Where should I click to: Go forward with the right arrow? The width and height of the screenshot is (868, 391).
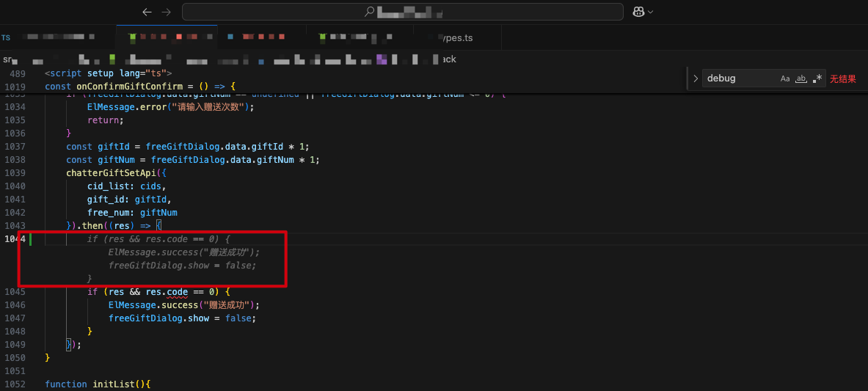(166, 12)
